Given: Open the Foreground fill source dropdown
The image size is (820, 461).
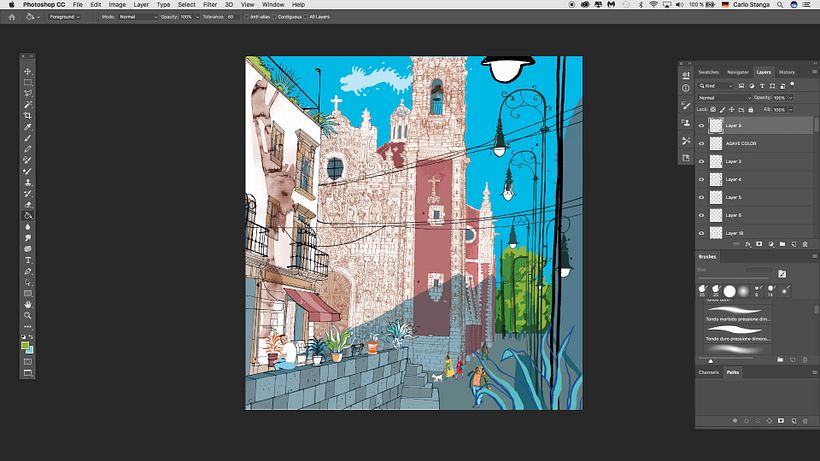Looking at the screenshot, I should tap(65, 17).
